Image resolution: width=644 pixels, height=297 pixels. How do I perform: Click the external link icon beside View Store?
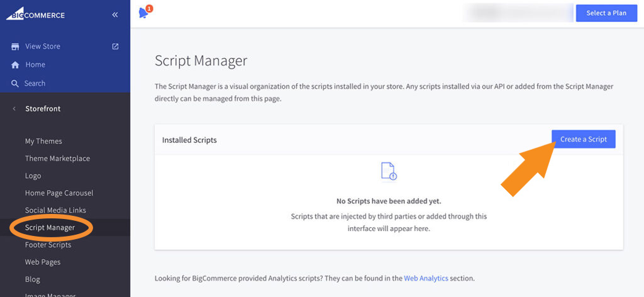click(x=116, y=47)
